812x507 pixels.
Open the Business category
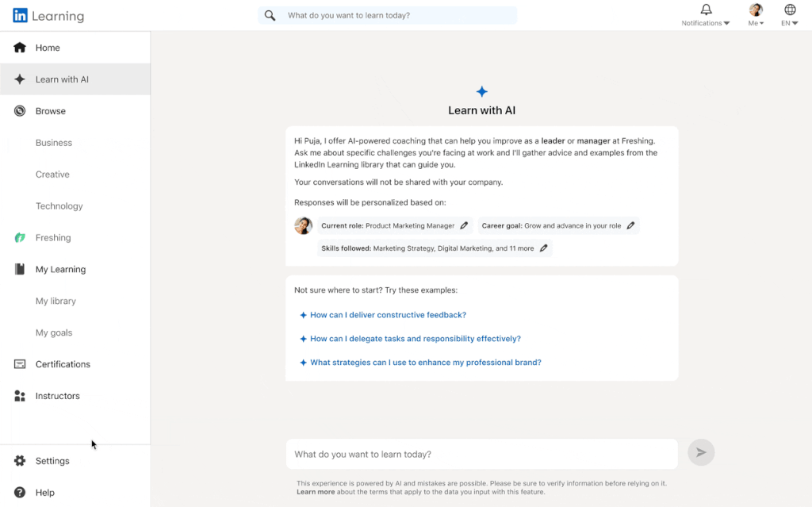tap(54, 143)
